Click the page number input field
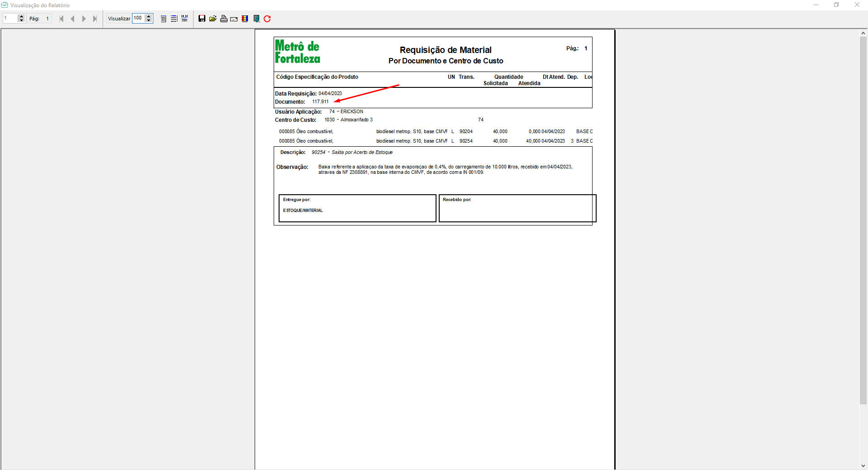868x470 pixels. pos(10,19)
